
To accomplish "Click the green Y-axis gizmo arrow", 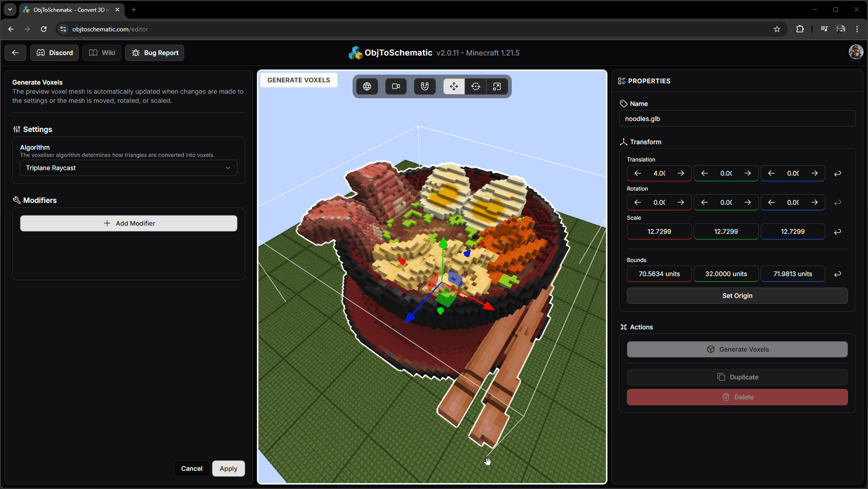I will tap(443, 243).
